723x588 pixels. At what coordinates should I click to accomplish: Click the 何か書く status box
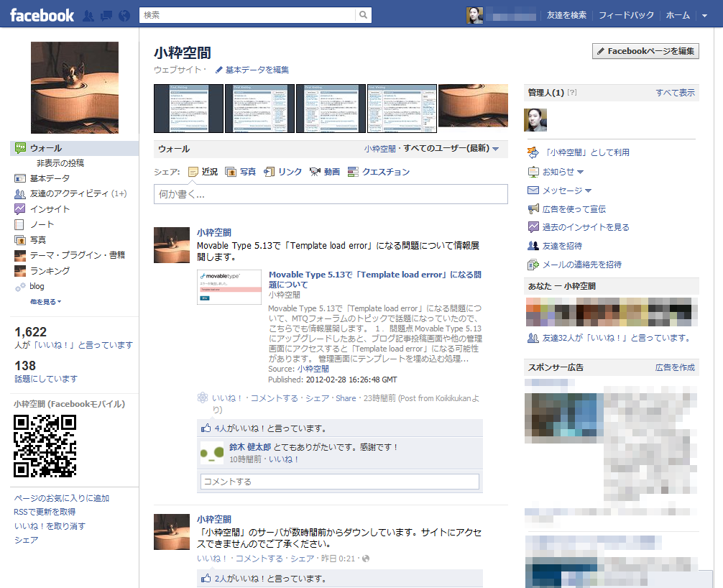point(331,194)
